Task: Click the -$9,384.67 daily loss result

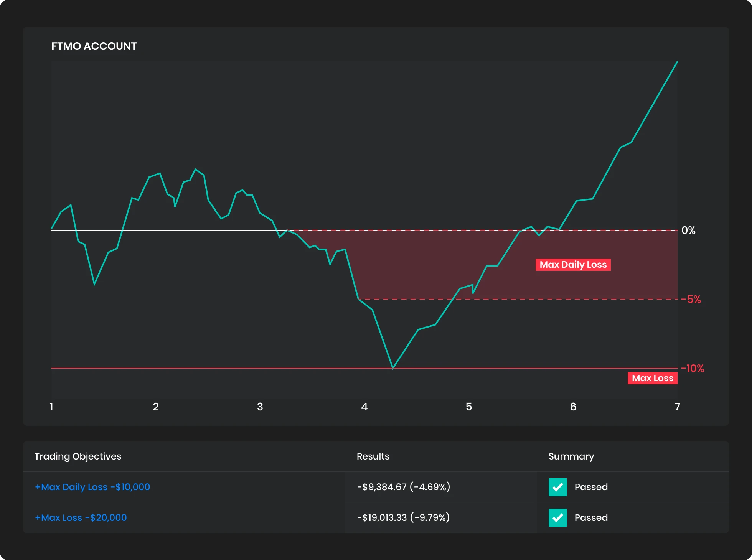Action: pos(403,487)
